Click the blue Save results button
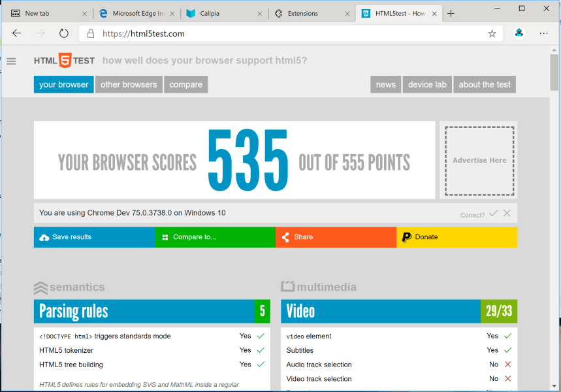Image resolution: width=561 pixels, height=392 pixels. 94,237
